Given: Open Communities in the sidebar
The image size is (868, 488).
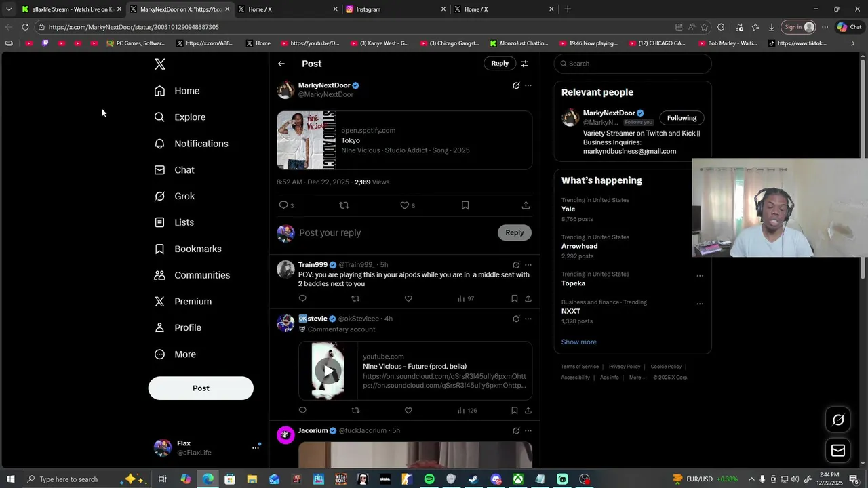Looking at the screenshot, I should 192,275.
